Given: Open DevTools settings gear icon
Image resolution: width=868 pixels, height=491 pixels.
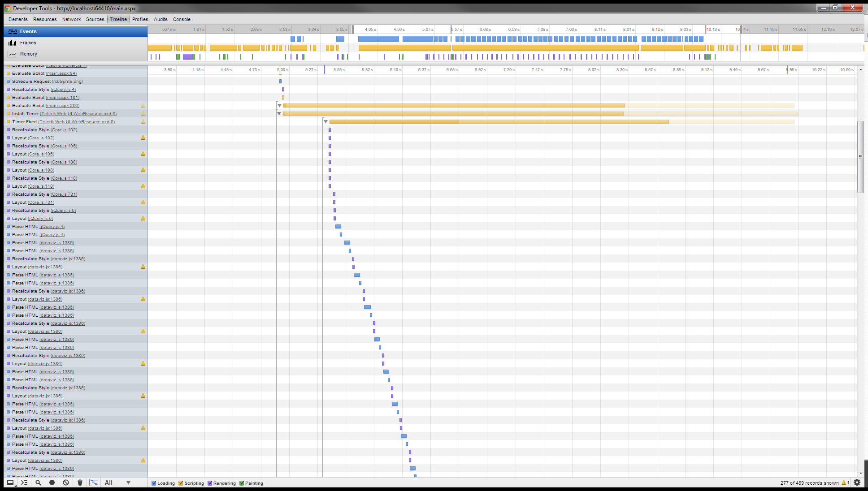Looking at the screenshot, I should click(857, 482).
